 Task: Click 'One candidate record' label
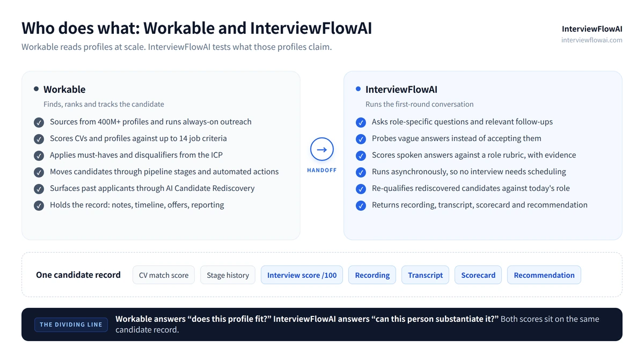78,275
